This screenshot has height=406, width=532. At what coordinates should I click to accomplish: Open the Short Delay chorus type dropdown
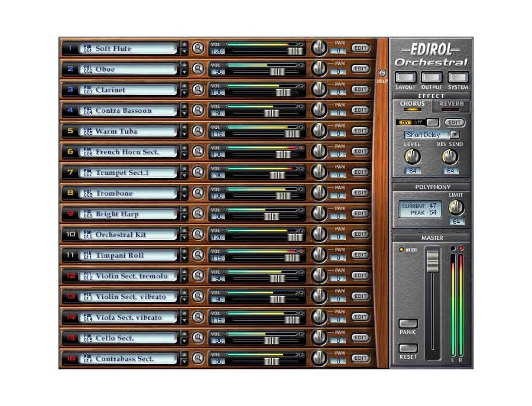(455, 135)
